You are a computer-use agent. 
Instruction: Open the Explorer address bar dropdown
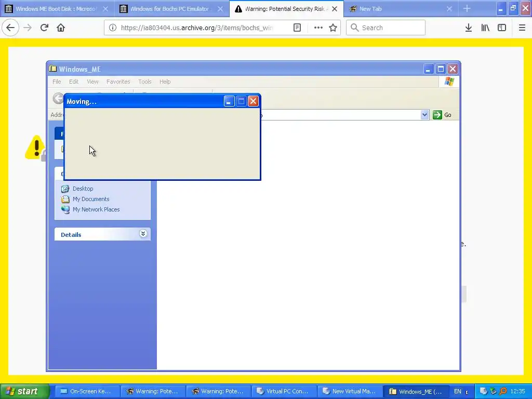coord(424,115)
